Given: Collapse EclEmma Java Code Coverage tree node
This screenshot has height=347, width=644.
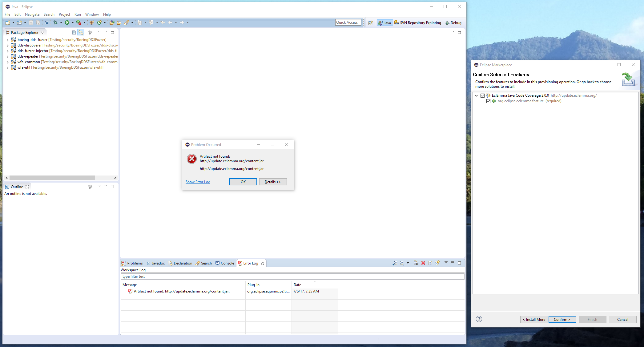Looking at the screenshot, I should (477, 95).
